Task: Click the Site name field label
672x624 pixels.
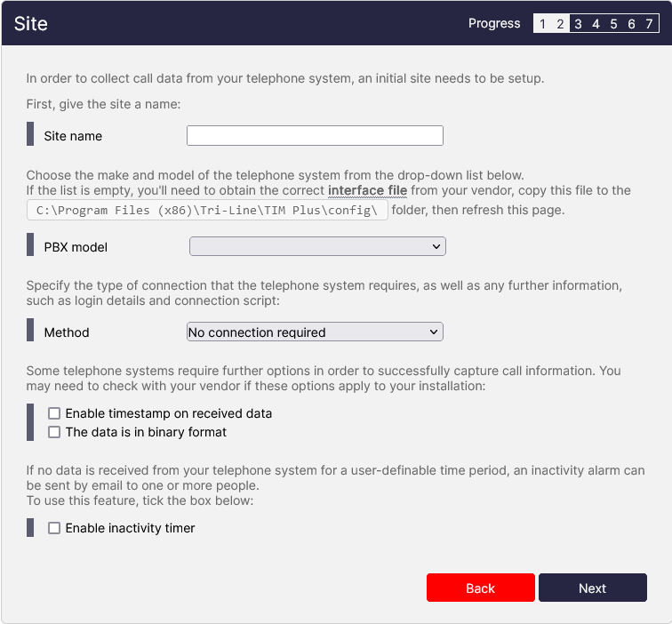Action: pyautogui.click(x=73, y=136)
